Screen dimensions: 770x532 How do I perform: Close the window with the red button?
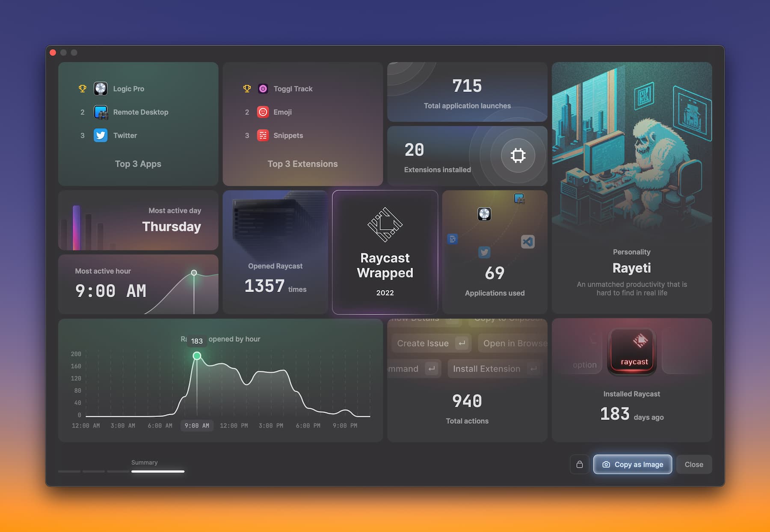pos(53,53)
